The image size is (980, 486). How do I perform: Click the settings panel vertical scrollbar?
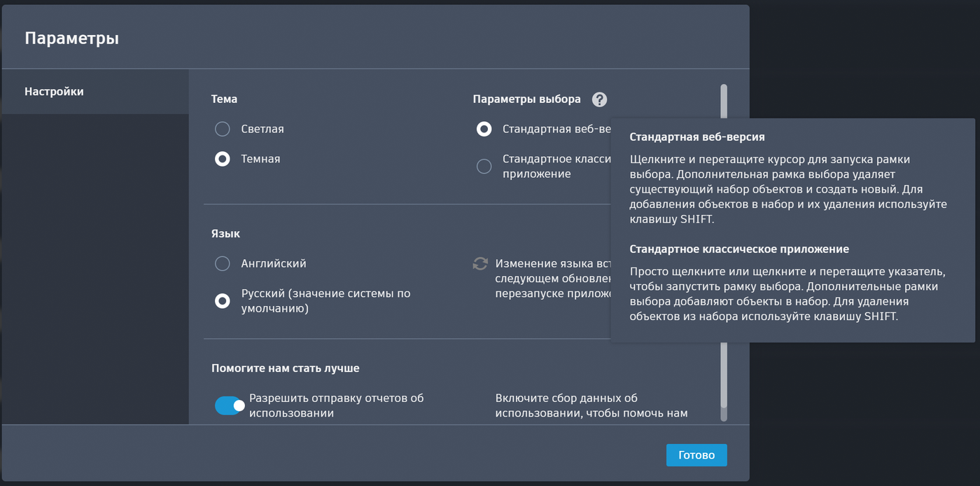click(724, 247)
